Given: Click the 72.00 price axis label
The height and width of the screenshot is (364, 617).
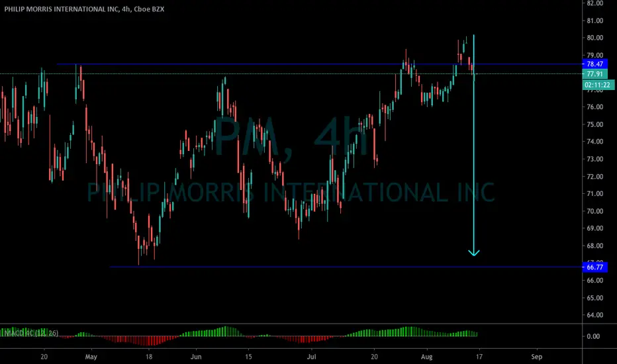Looking at the screenshot, I should click(x=594, y=176).
